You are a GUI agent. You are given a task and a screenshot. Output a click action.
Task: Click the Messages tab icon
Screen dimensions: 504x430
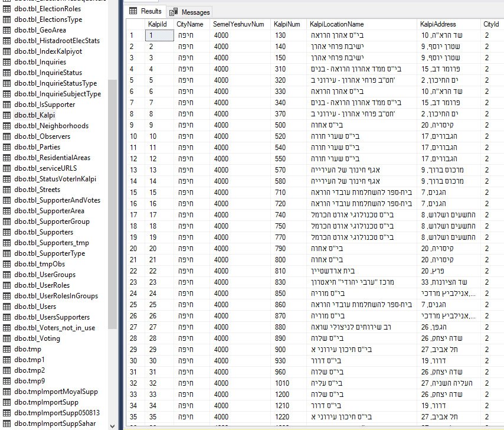[174, 12]
